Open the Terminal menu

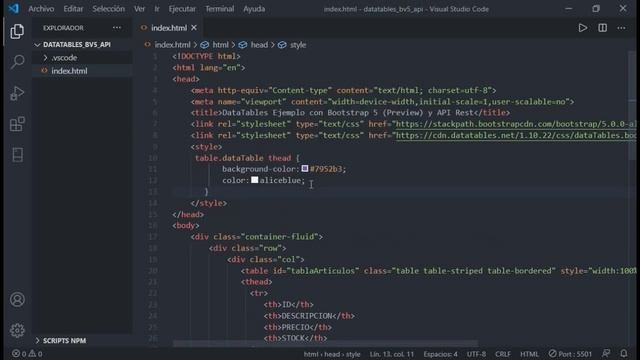(220, 9)
